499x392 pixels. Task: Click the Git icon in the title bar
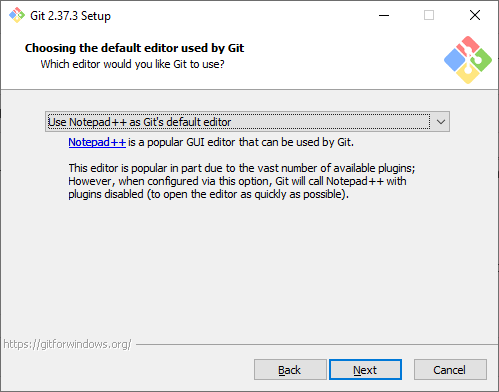click(x=17, y=15)
